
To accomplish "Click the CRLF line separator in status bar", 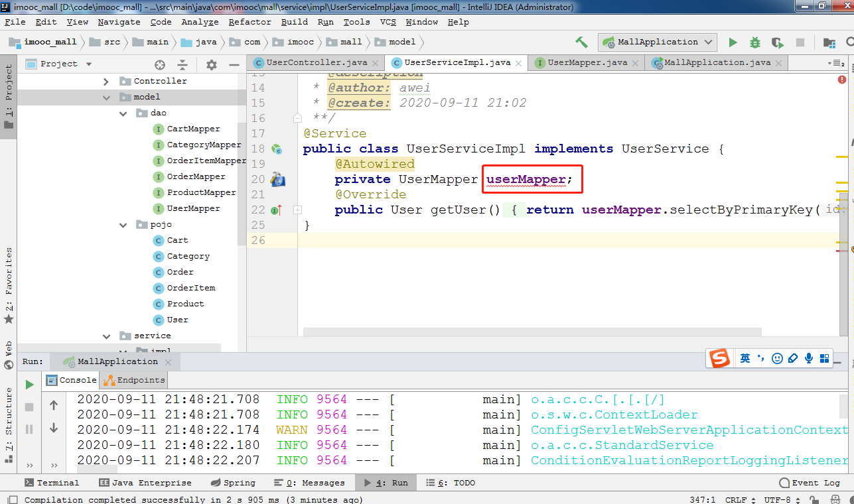I will click(x=739, y=499).
